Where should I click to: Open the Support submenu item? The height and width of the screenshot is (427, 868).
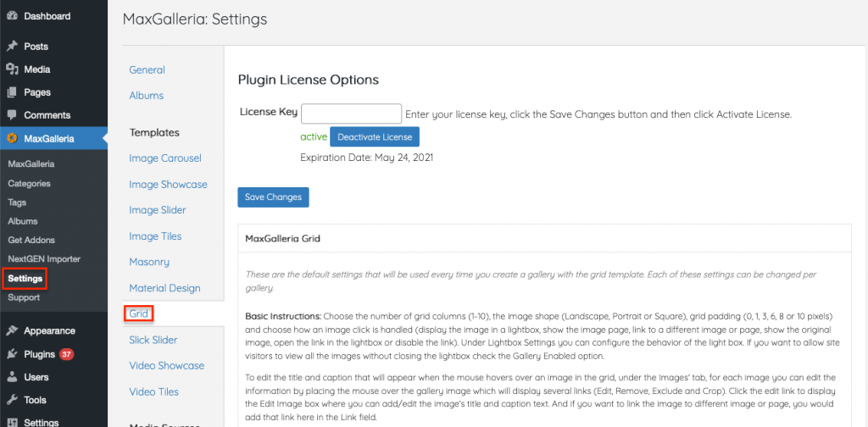tap(24, 297)
